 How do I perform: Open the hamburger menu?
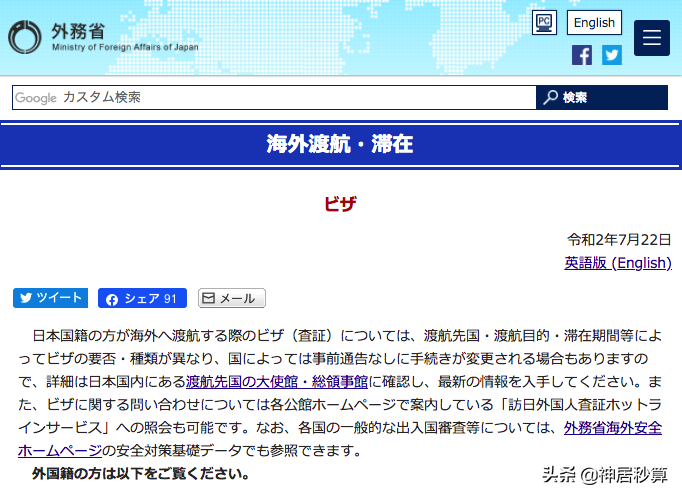652,37
